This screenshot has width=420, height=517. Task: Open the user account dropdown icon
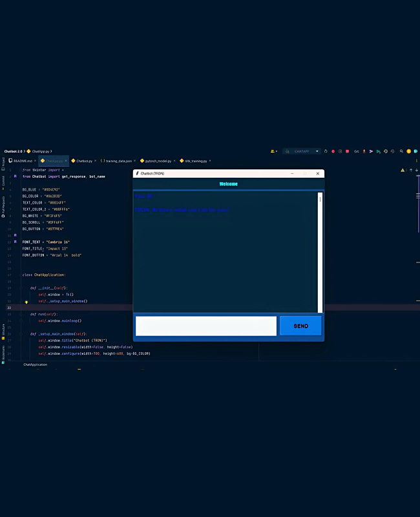click(x=274, y=151)
